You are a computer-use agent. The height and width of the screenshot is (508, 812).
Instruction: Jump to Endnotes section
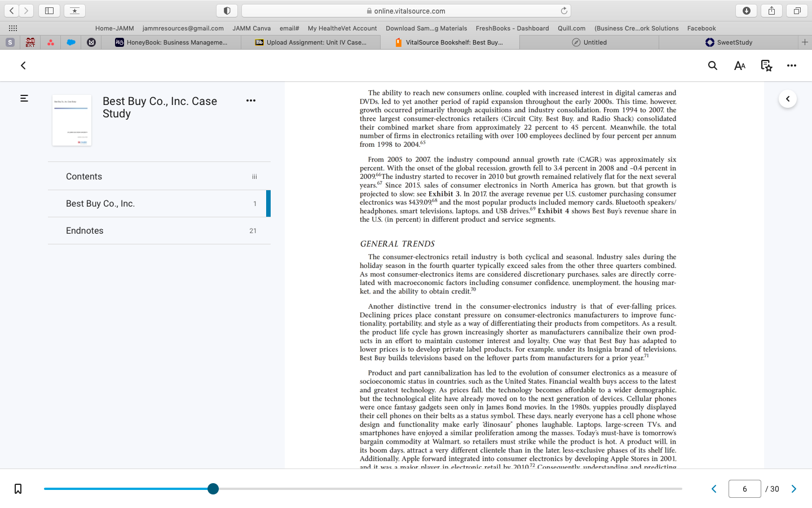click(x=159, y=230)
